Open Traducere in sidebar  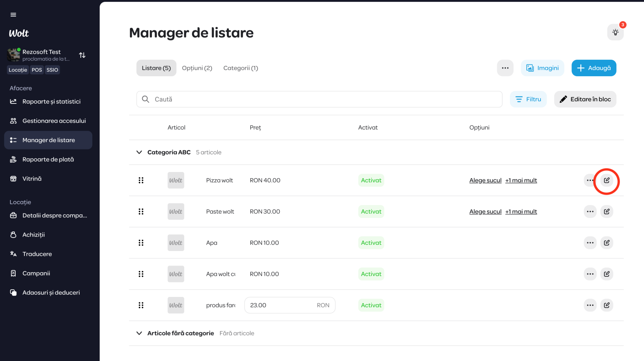click(48, 254)
